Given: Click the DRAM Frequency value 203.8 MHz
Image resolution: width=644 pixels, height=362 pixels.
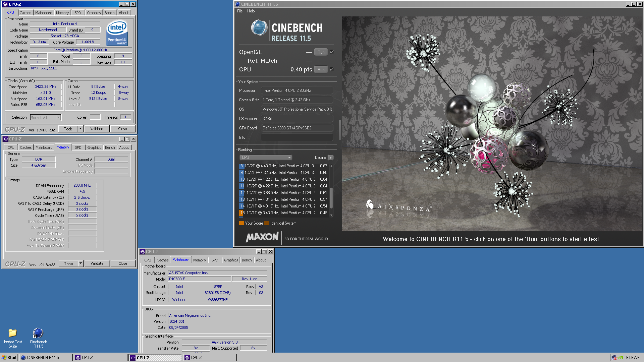Looking at the screenshot, I should [x=82, y=185].
